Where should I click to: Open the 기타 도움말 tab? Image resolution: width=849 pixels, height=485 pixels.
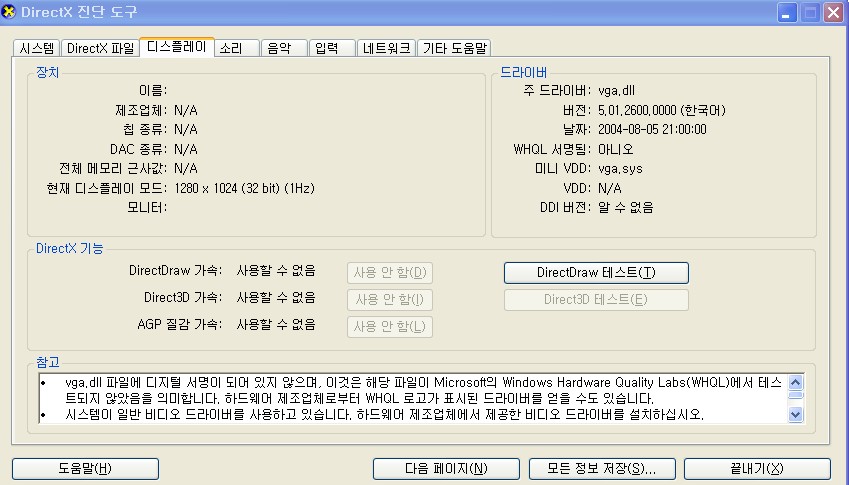pos(454,48)
